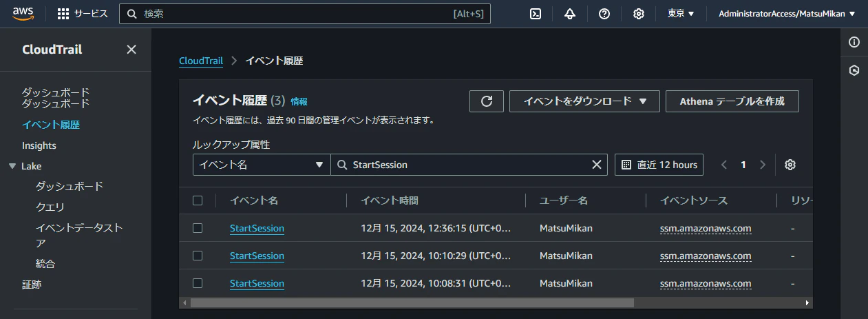Open the 東京 region dropdown
This screenshot has width=868, height=319.
pyautogui.click(x=681, y=14)
